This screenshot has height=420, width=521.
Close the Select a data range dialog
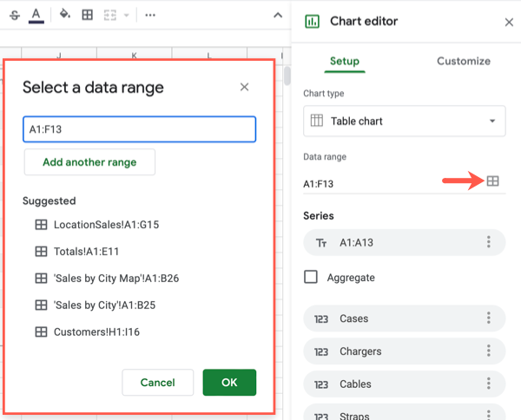coord(244,87)
